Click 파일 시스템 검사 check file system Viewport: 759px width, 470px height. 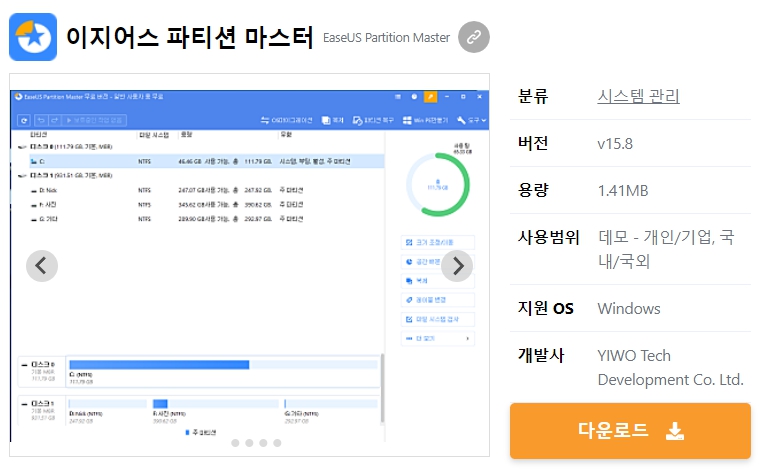[x=438, y=319]
